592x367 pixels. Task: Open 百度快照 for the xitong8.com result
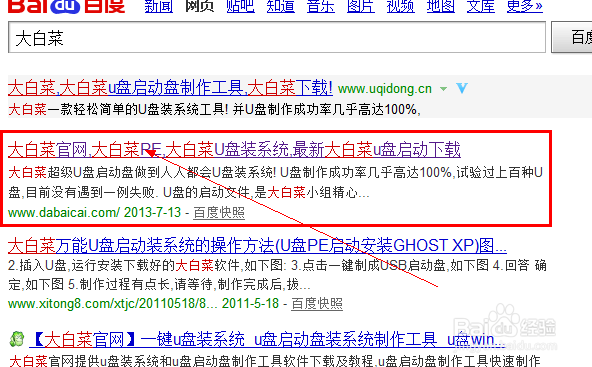(317, 304)
